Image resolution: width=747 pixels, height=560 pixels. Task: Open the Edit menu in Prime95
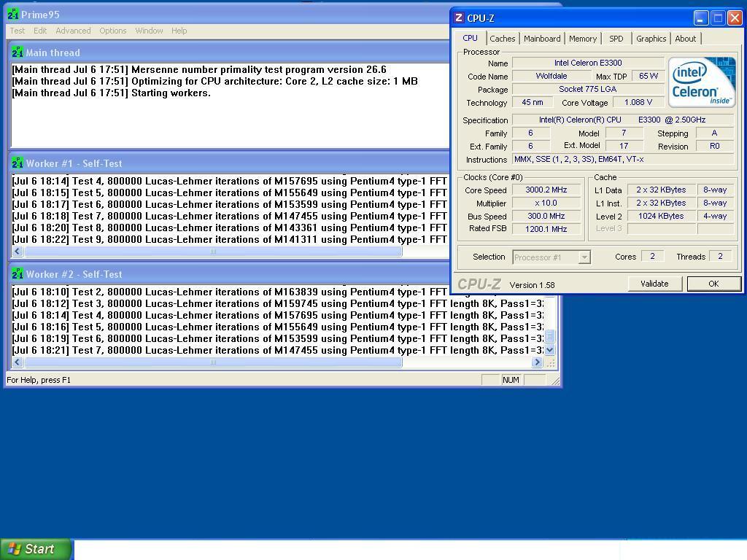click(40, 31)
